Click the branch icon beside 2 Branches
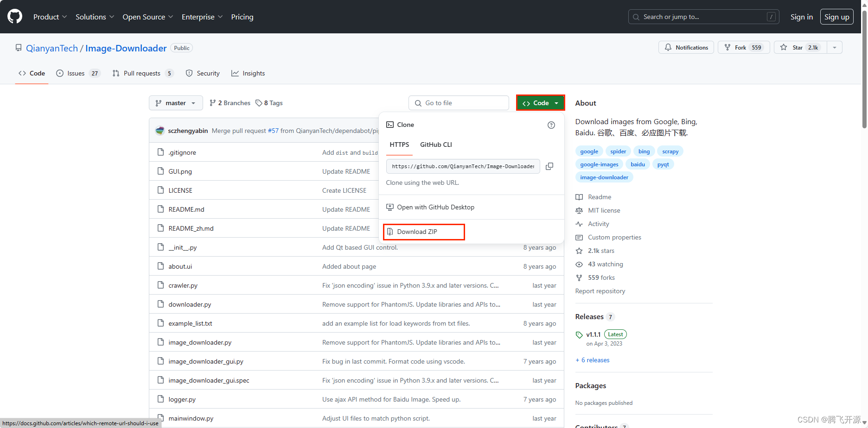868x428 pixels. [x=212, y=103]
